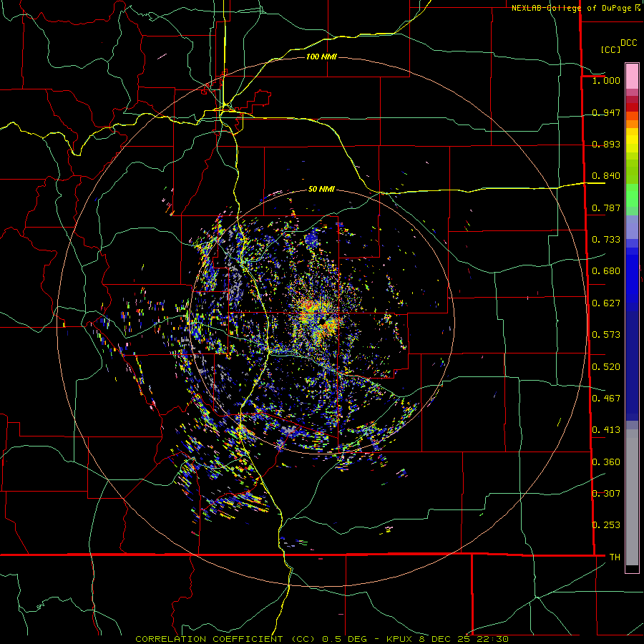Select the 0.307 legend value
The height and width of the screenshot is (644, 644).
606,494
